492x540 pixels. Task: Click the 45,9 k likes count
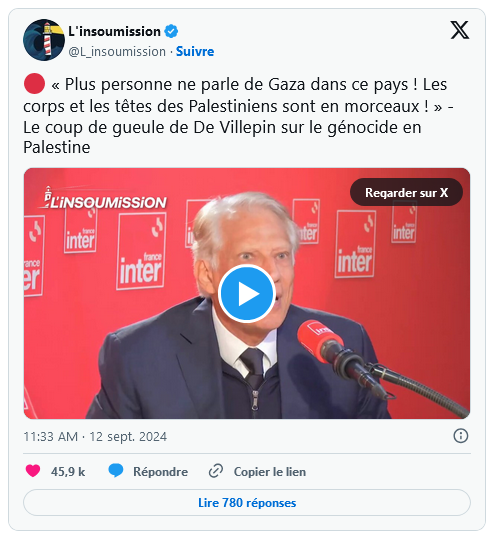click(68, 471)
